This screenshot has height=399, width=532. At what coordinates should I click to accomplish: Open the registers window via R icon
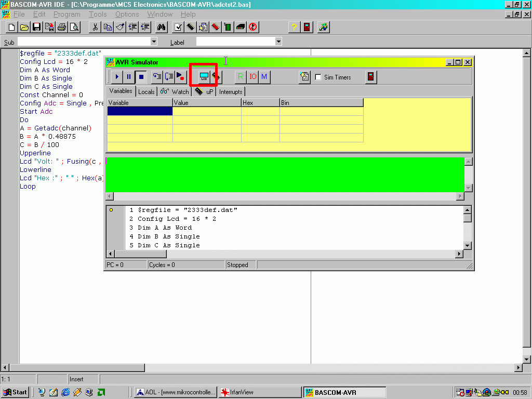(241, 77)
